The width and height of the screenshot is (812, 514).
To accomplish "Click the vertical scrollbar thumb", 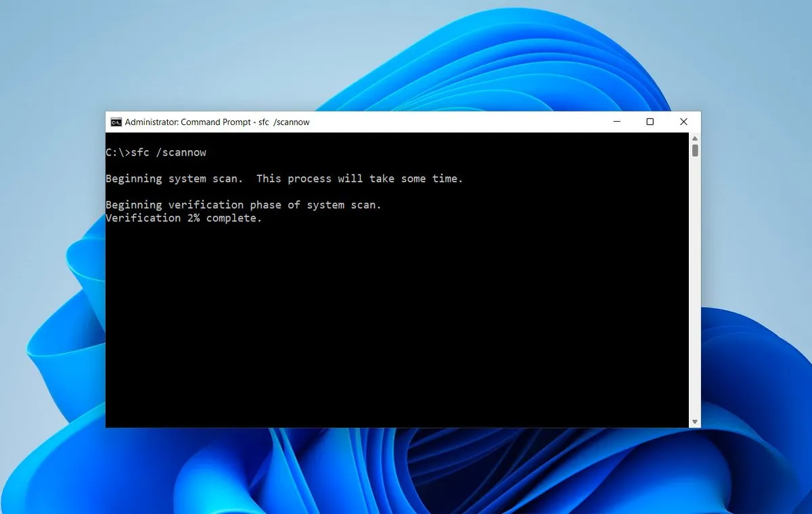I will pos(695,150).
